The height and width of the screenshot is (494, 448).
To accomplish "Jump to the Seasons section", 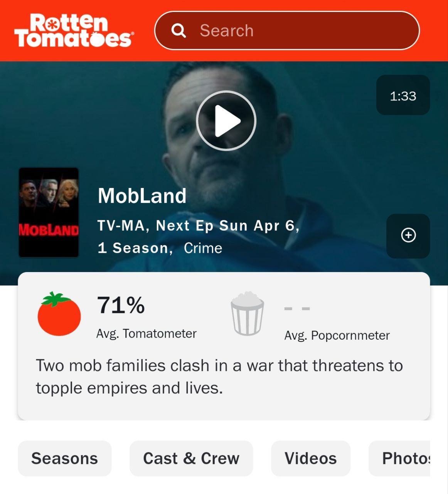I will coord(65,458).
